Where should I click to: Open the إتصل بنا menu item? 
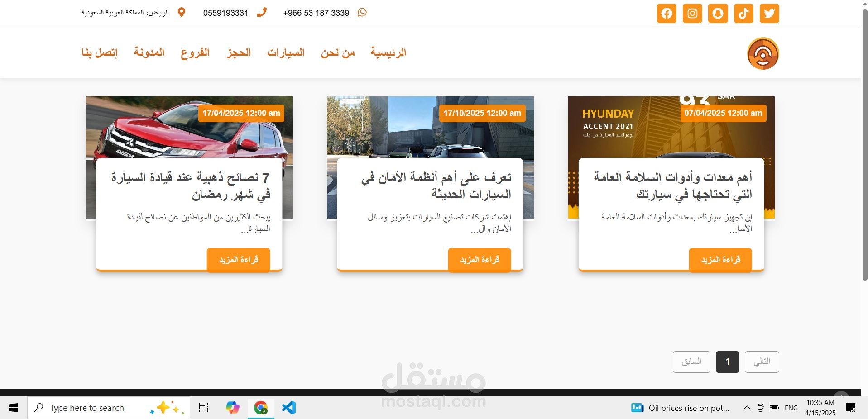(x=100, y=52)
